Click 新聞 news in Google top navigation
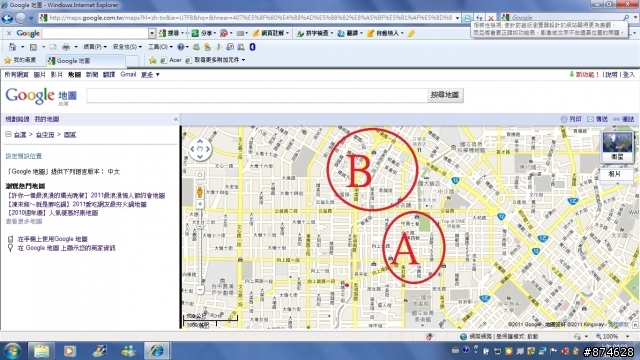Image resolution: width=640 pixels, height=360 pixels. [92, 75]
